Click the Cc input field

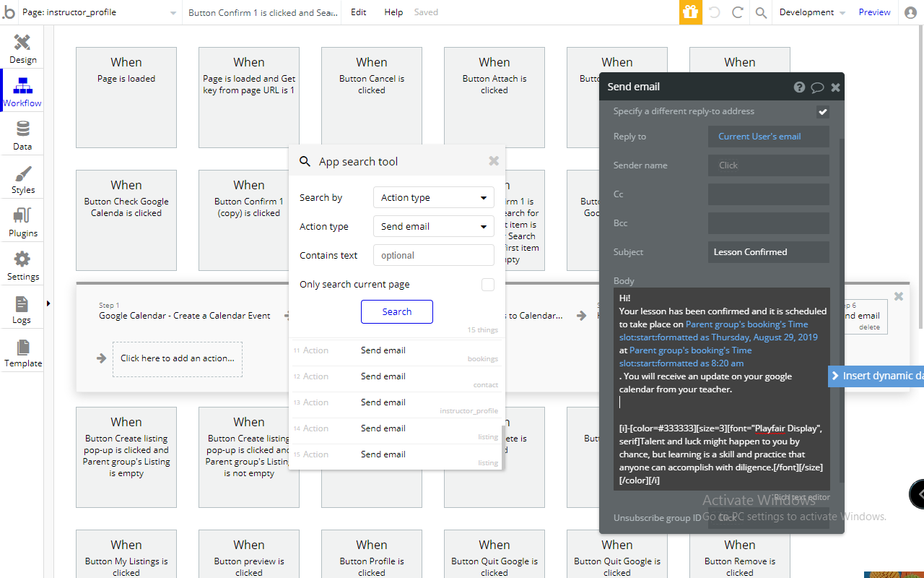point(769,194)
